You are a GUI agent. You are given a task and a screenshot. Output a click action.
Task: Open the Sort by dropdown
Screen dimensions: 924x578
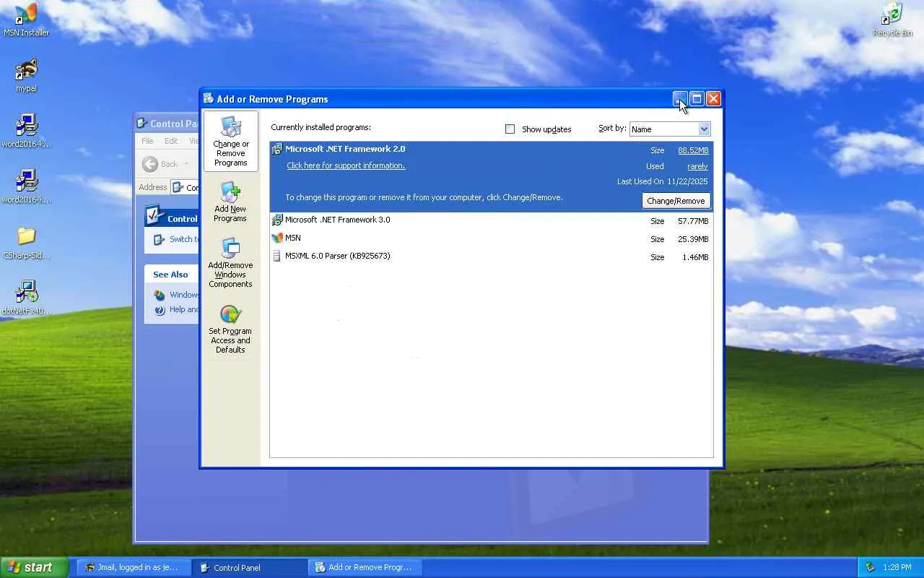click(x=704, y=129)
